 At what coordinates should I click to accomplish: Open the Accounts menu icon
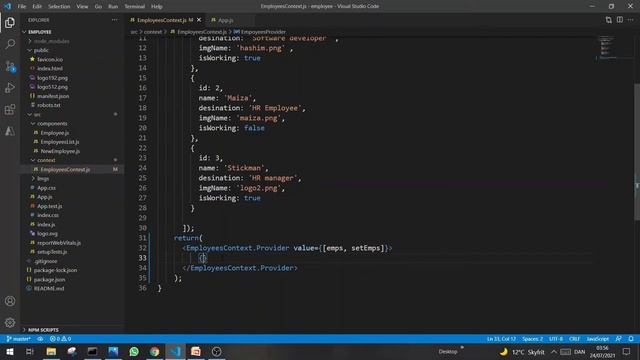pos(10,301)
